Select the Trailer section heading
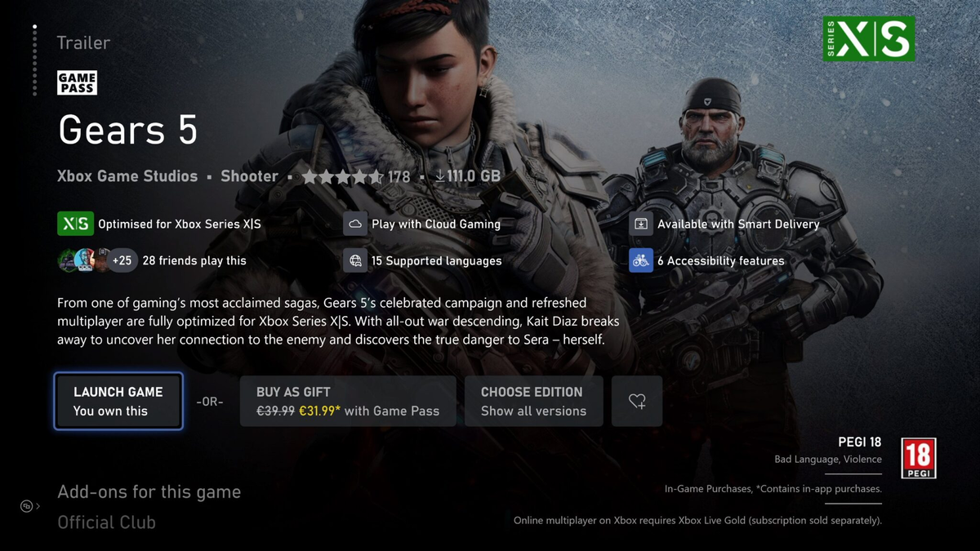This screenshot has width=980, height=551. click(83, 42)
